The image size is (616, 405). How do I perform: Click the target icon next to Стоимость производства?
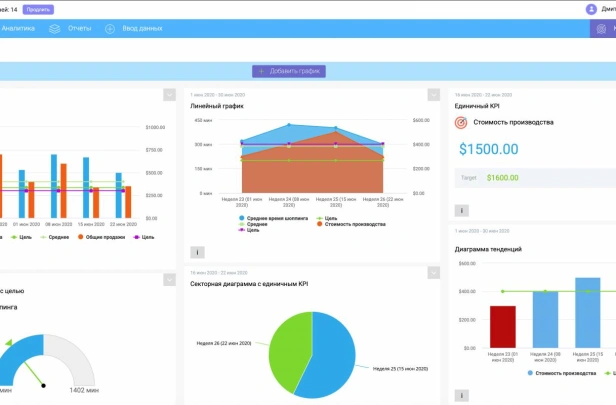(x=461, y=123)
